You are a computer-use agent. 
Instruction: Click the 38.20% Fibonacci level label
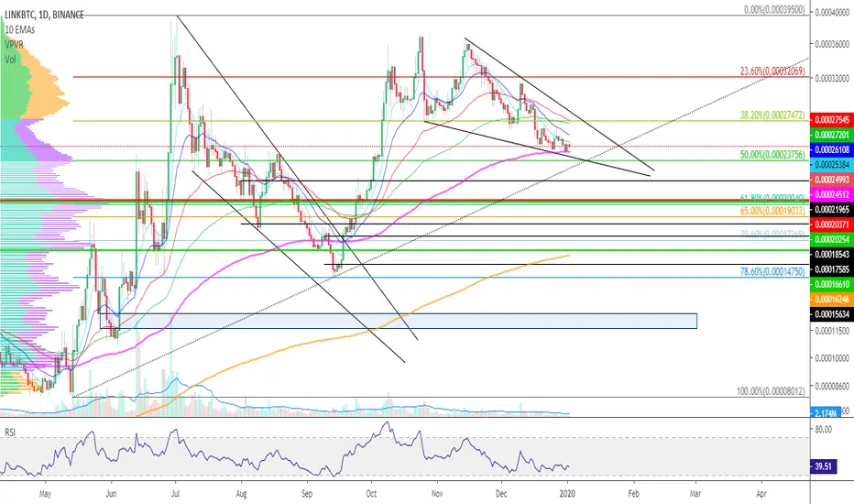coord(772,115)
